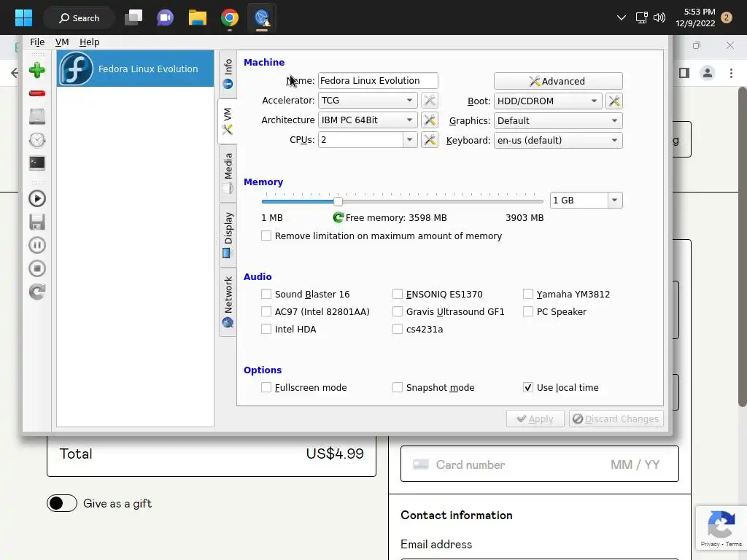Open Task View on the taskbar
Viewport: 747px width, 560px height.
tap(133, 17)
